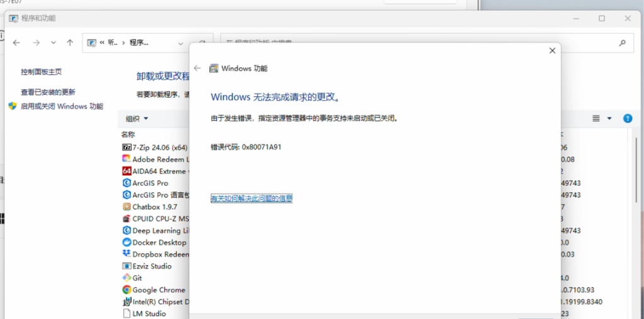The width and height of the screenshot is (644, 319).
Task: Open the view options dropdown arrow
Action: (609, 119)
